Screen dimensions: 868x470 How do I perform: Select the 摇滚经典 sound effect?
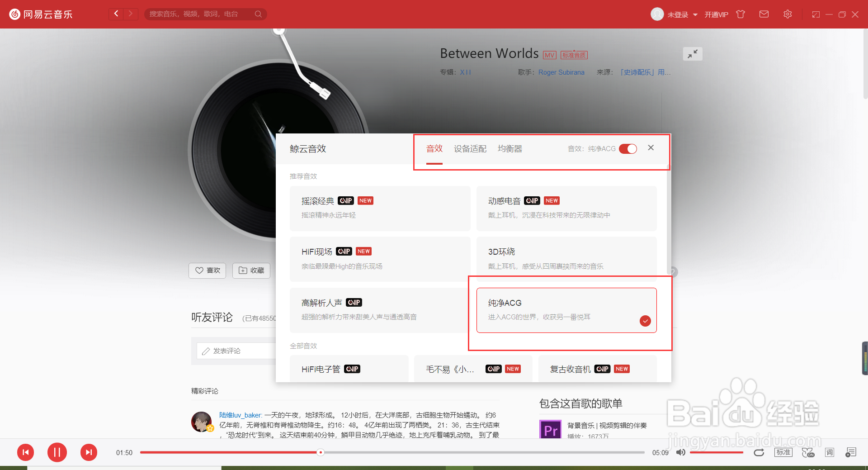tap(380, 208)
